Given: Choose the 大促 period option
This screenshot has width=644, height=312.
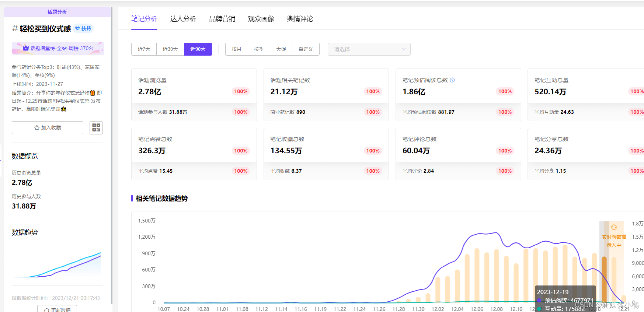Looking at the screenshot, I should point(281,49).
